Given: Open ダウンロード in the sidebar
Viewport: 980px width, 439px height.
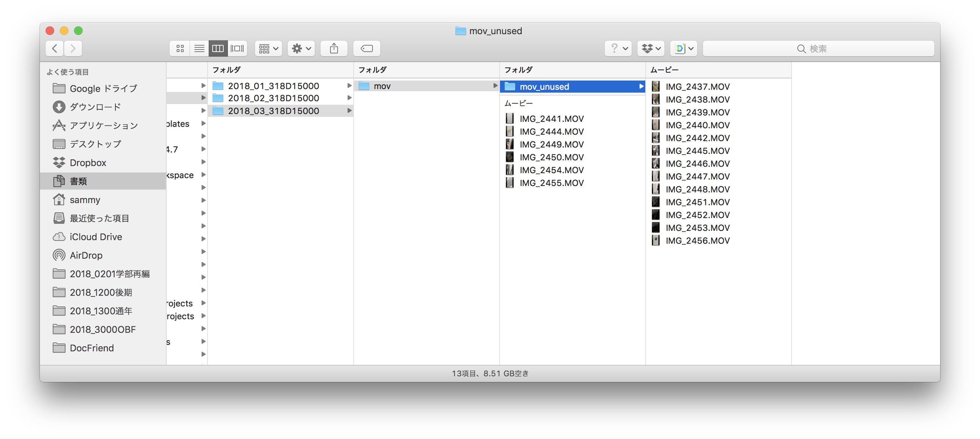Looking at the screenshot, I should (103, 107).
